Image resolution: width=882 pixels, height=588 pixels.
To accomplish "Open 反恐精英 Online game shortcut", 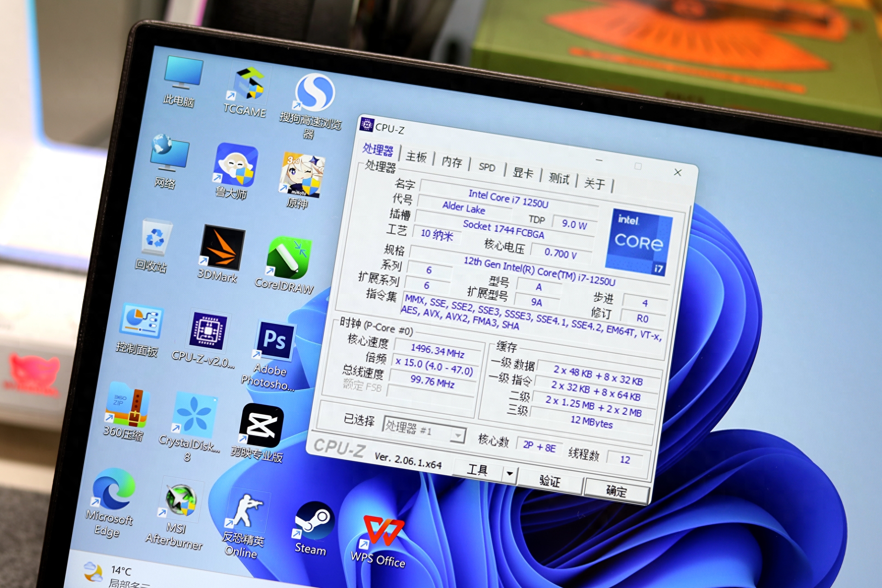I will 244,524.
